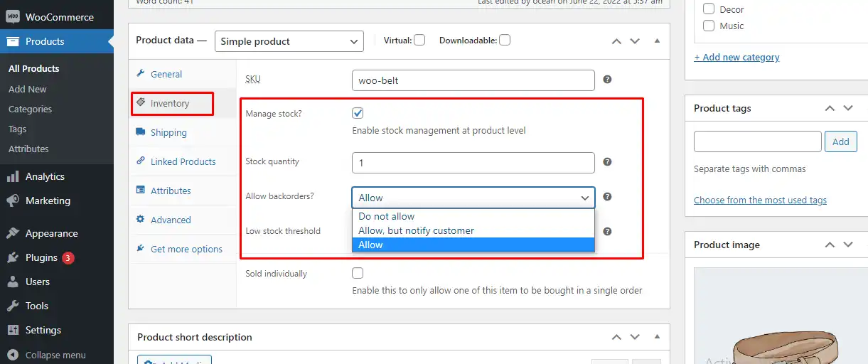The width and height of the screenshot is (868, 364).
Task: Click '+ Add new category' link
Action: pos(736,57)
